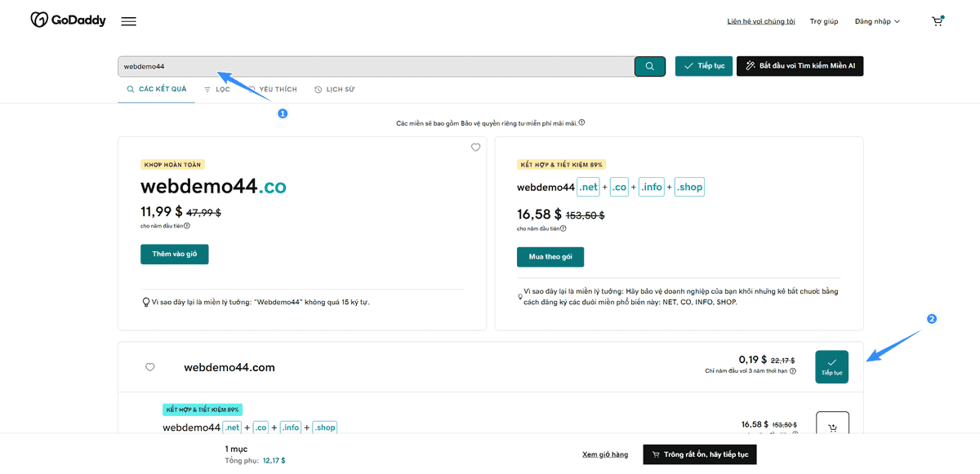The image size is (980, 474).
Task: Click the 11,99 $ price
Action: pos(162,212)
